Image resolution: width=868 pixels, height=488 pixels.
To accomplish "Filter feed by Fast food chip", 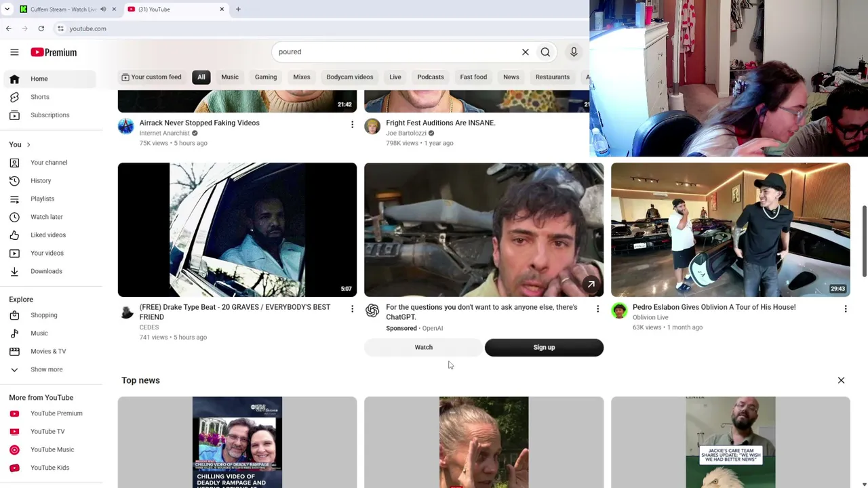I will pos(473,77).
